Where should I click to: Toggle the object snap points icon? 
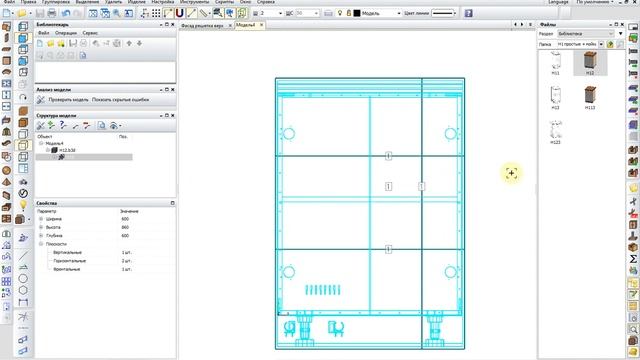click(145, 13)
